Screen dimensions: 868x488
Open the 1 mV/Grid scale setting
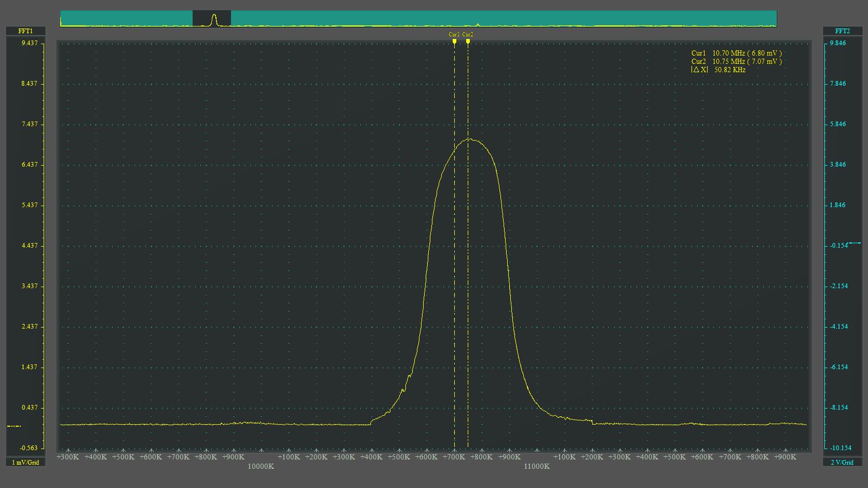click(x=25, y=462)
